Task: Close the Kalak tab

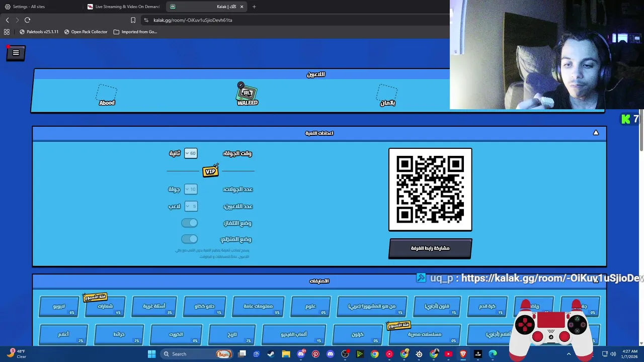Action: [x=242, y=7]
